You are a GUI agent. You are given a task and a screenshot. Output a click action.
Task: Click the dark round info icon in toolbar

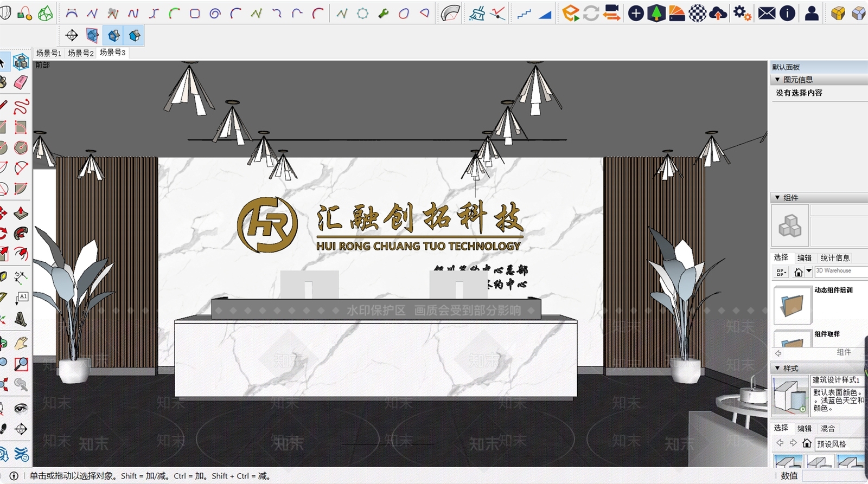click(788, 13)
